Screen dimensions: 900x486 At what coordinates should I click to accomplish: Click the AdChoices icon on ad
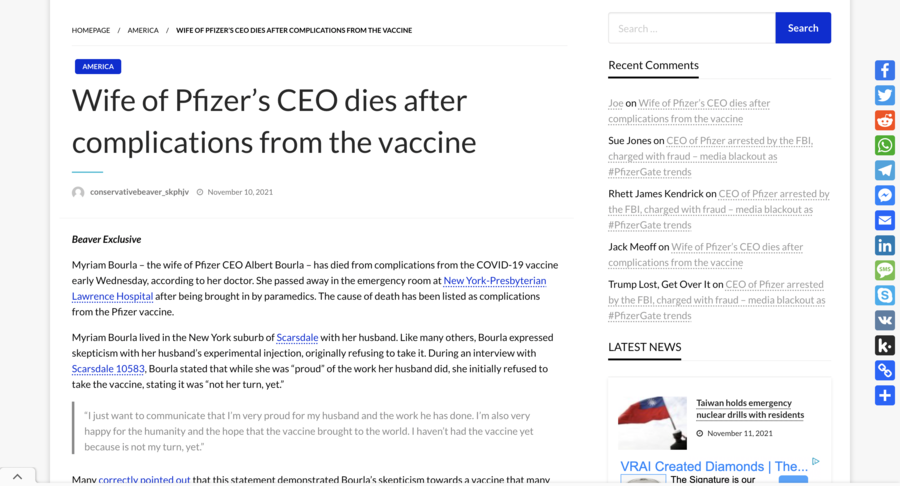click(815, 462)
